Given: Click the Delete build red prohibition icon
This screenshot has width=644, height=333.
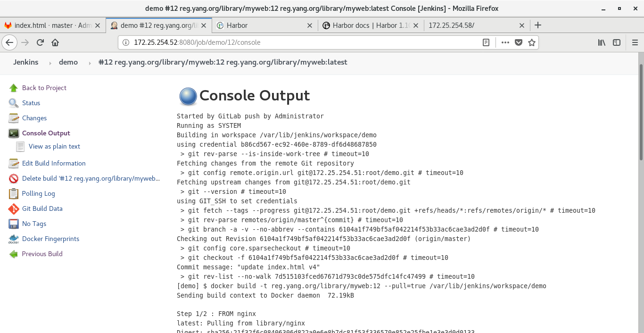Looking at the screenshot, I should pyautogui.click(x=14, y=178).
